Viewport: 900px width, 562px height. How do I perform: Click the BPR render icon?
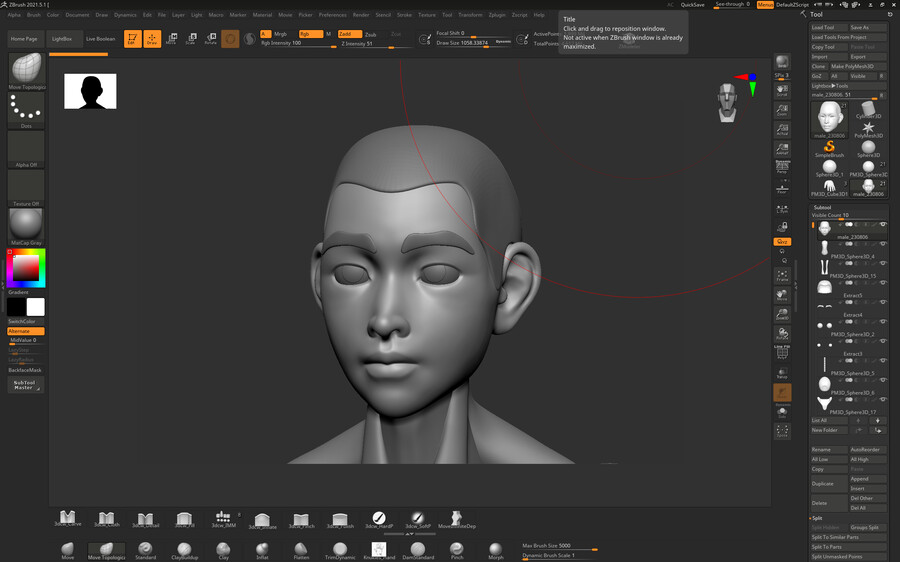(x=782, y=61)
